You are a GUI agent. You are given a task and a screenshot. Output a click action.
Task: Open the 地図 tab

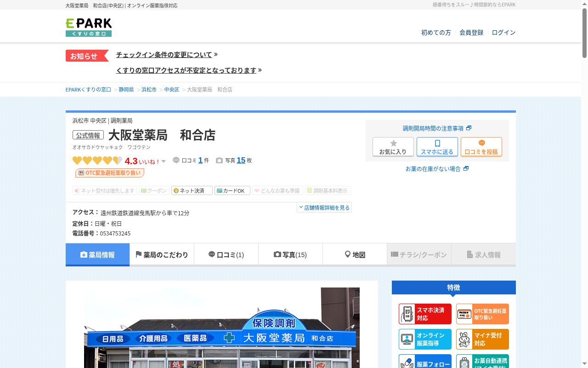click(355, 254)
